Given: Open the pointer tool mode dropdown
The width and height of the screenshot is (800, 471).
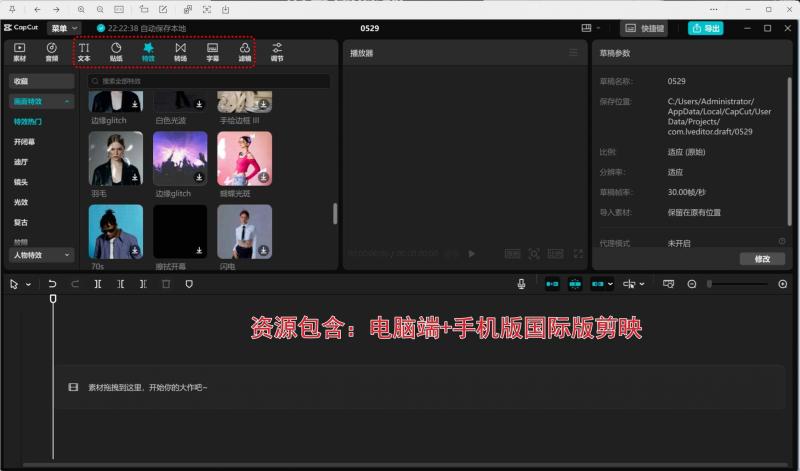Looking at the screenshot, I should click(x=29, y=284).
